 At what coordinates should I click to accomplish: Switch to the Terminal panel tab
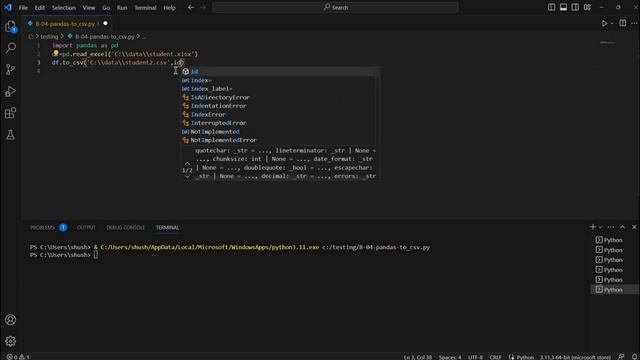pos(167,228)
